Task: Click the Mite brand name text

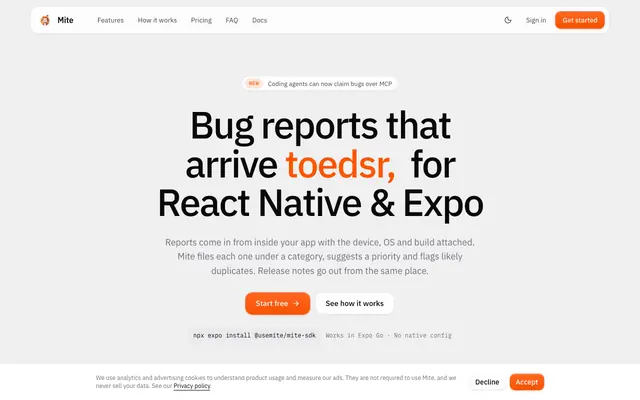Action: point(65,20)
